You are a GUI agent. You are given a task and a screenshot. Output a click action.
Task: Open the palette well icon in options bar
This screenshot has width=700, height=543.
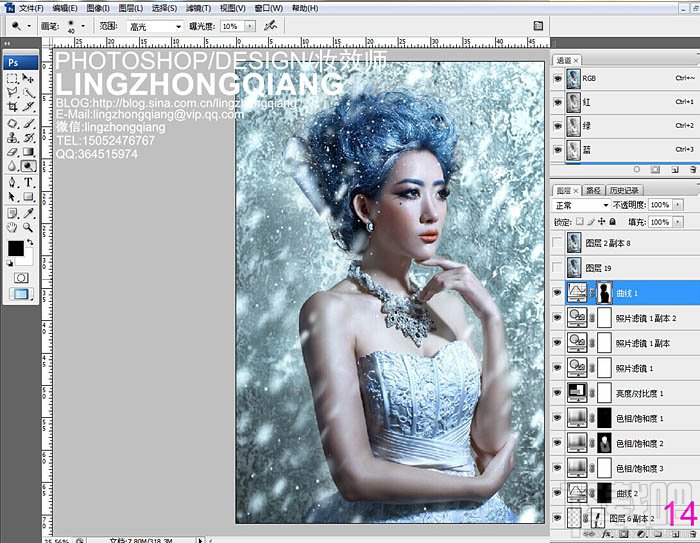(x=538, y=26)
